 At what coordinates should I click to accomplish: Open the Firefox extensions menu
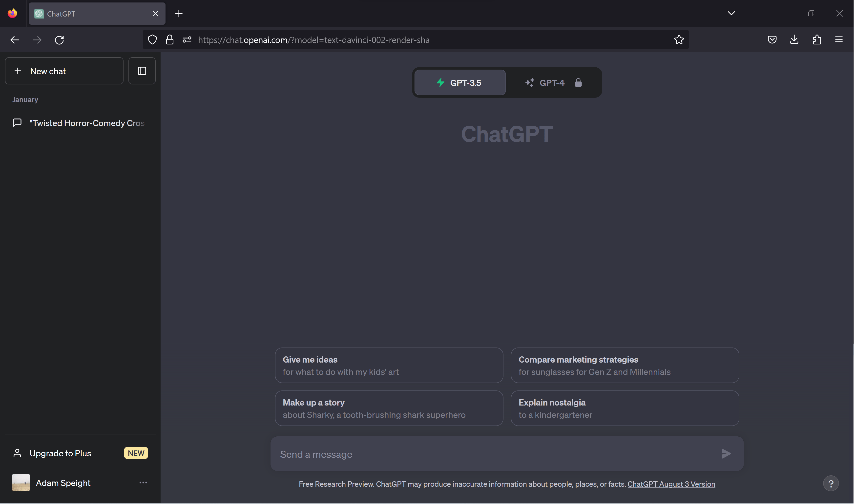coord(817,40)
